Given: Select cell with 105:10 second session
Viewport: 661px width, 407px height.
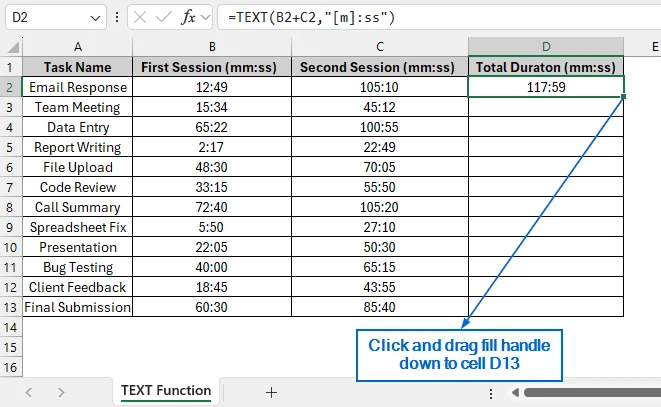Looking at the screenshot, I should click(380, 87).
